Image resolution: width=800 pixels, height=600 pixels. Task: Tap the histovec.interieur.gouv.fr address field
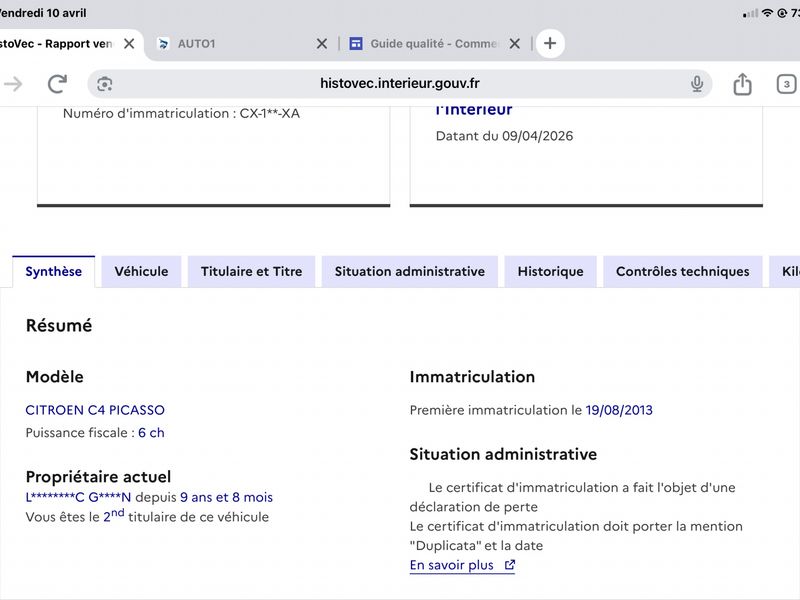coord(399,84)
